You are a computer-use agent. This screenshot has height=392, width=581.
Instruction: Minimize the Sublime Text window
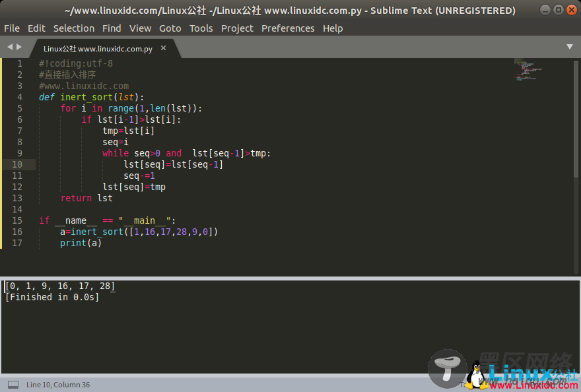(x=545, y=10)
